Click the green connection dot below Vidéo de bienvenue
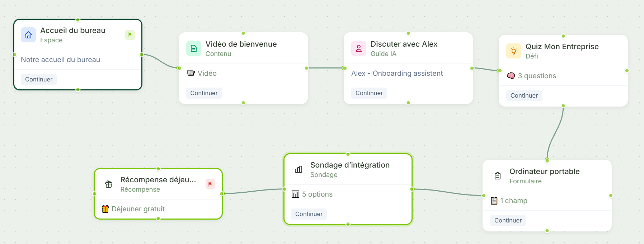Viewport: 644px width, 244px height. [x=243, y=102]
